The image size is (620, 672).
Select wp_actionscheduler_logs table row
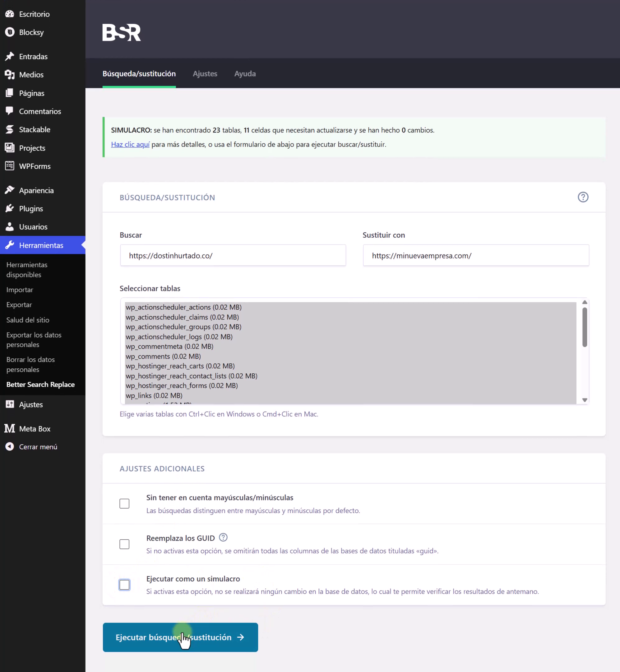[x=351, y=337]
